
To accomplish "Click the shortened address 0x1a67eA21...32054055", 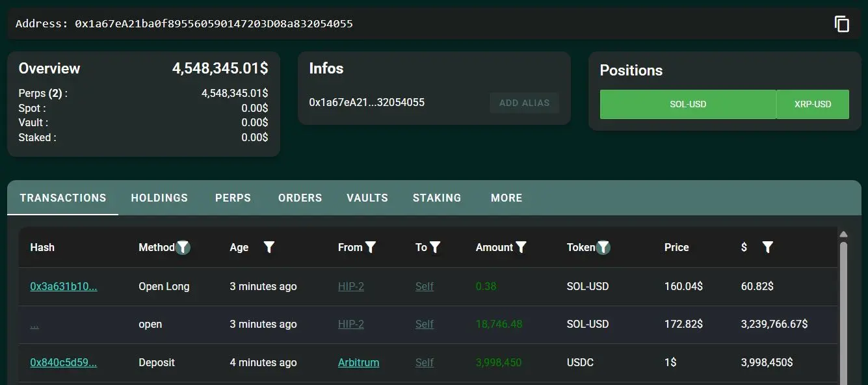I will pyautogui.click(x=367, y=102).
